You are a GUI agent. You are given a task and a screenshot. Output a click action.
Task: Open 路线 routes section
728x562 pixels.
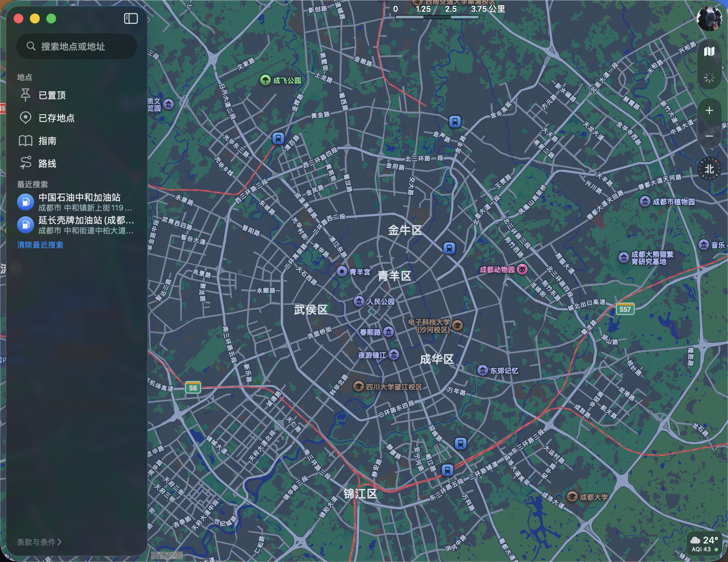(x=47, y=164)
